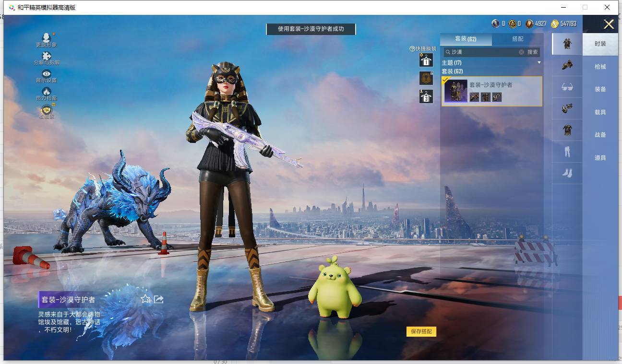This screenshot has width=622, height=364.
Task: Expand the 主题(17) dropdown arrow
Action: tap(539, 63)
